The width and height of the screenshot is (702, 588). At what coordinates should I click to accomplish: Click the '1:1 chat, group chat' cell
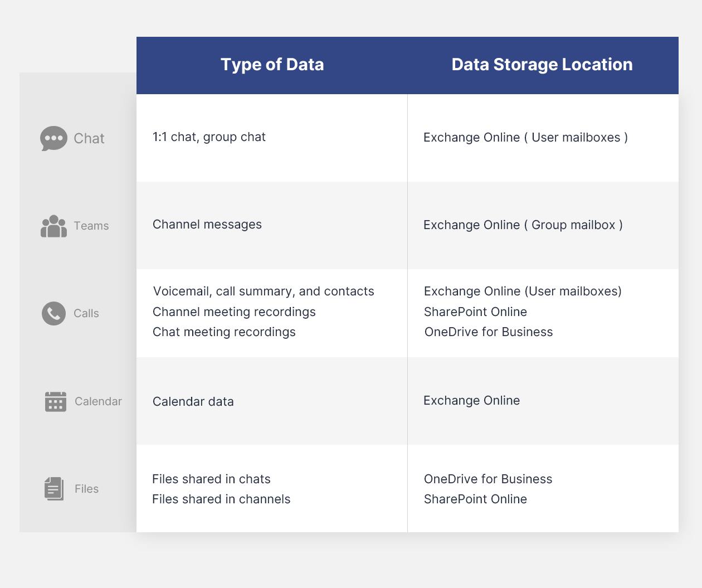tap(209, 137)
